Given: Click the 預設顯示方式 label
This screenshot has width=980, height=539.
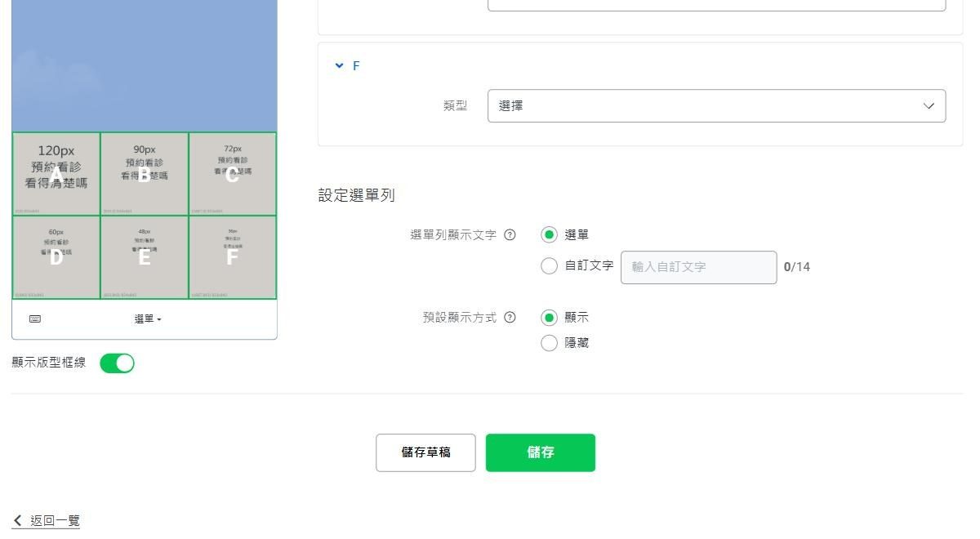Looking at the screenshot, I should coord(460,318).
